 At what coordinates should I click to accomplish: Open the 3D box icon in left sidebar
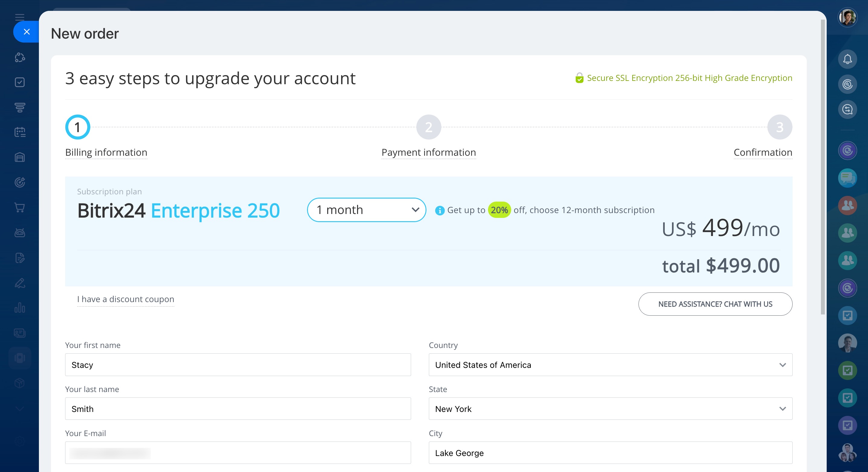pyautogui.click(x=20, y=383)
